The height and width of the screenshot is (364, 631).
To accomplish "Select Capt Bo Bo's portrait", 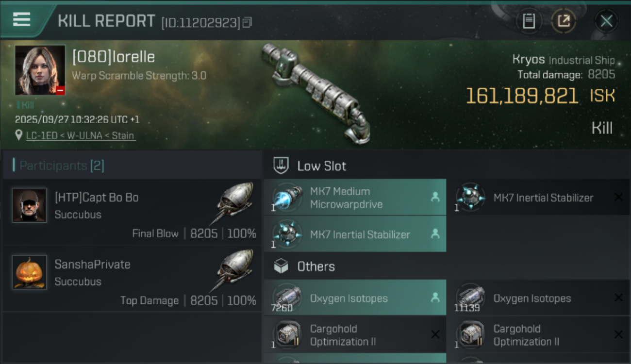I will (29, 205).
